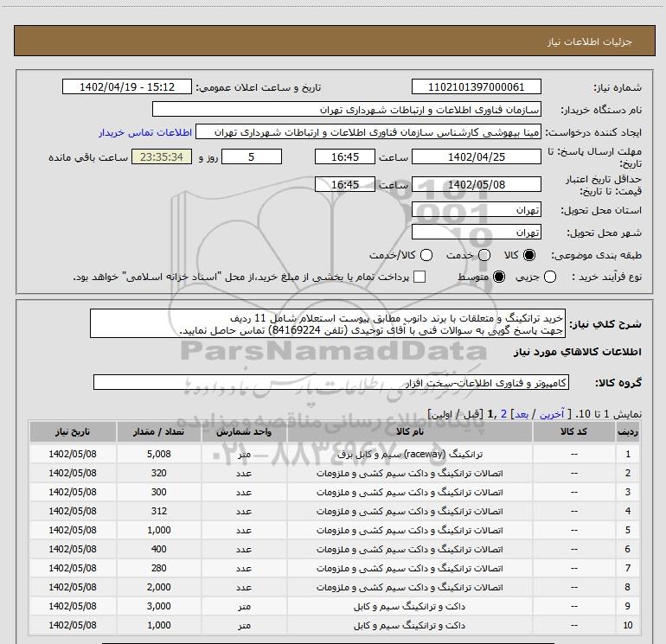666x644 pixels.
Task: Click the quantity 320 in row 2
Action: 159,473
